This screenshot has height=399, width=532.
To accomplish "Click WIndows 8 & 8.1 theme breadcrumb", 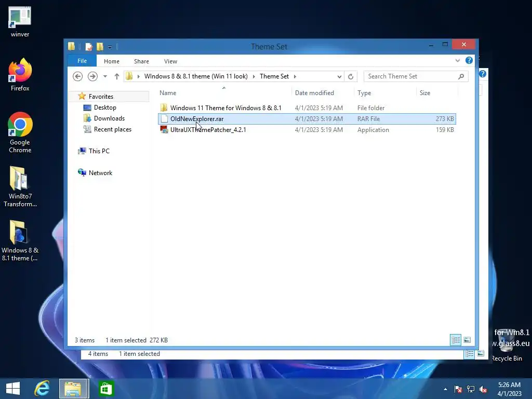I will [196, 76].
